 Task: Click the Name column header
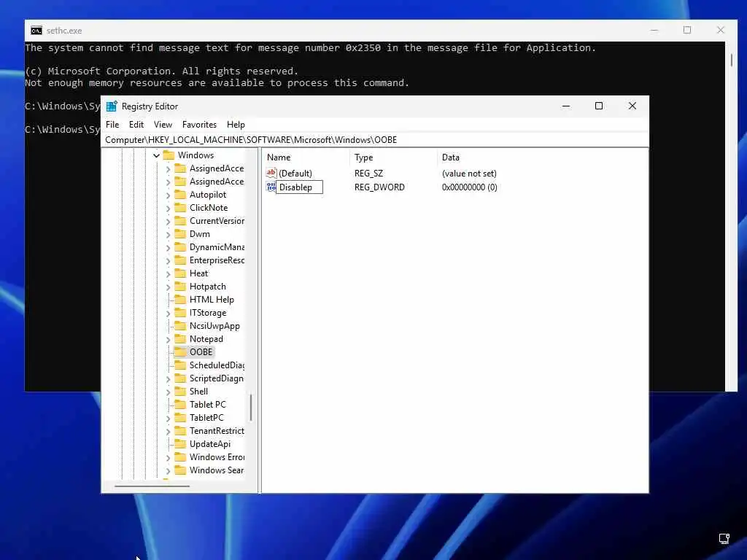(x=306, y=157)
